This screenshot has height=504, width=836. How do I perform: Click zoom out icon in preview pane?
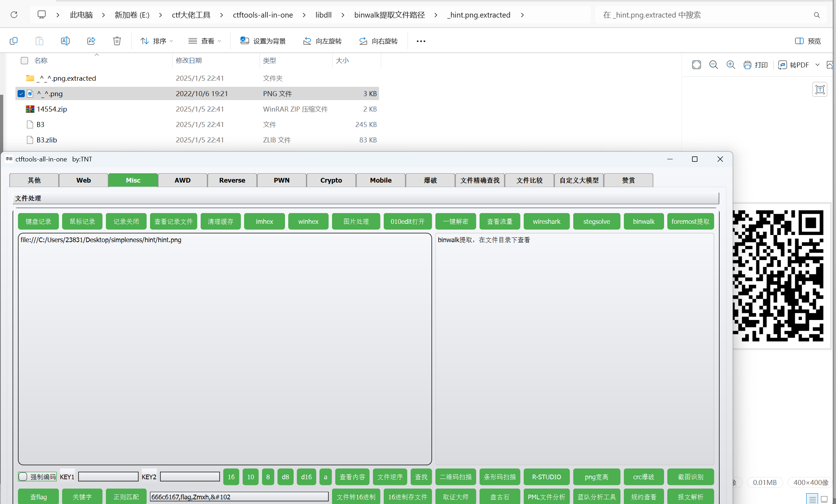point(714,65)
